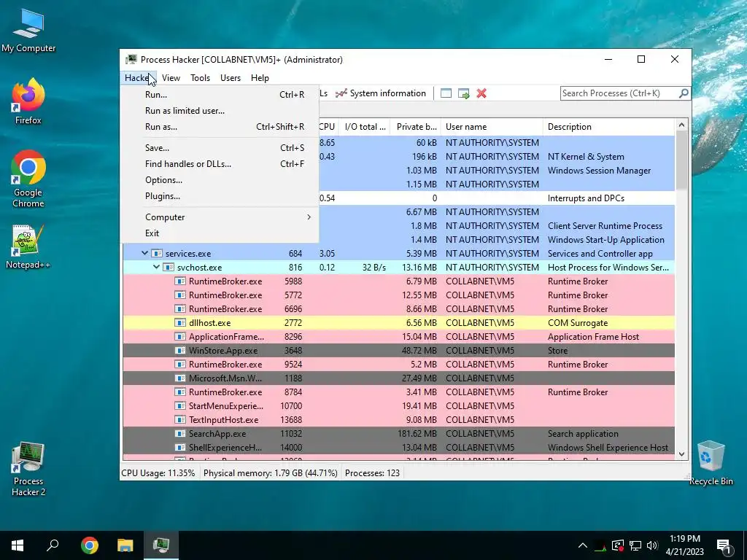Open the Recycle Bin
747x560 pixels.
711,463
